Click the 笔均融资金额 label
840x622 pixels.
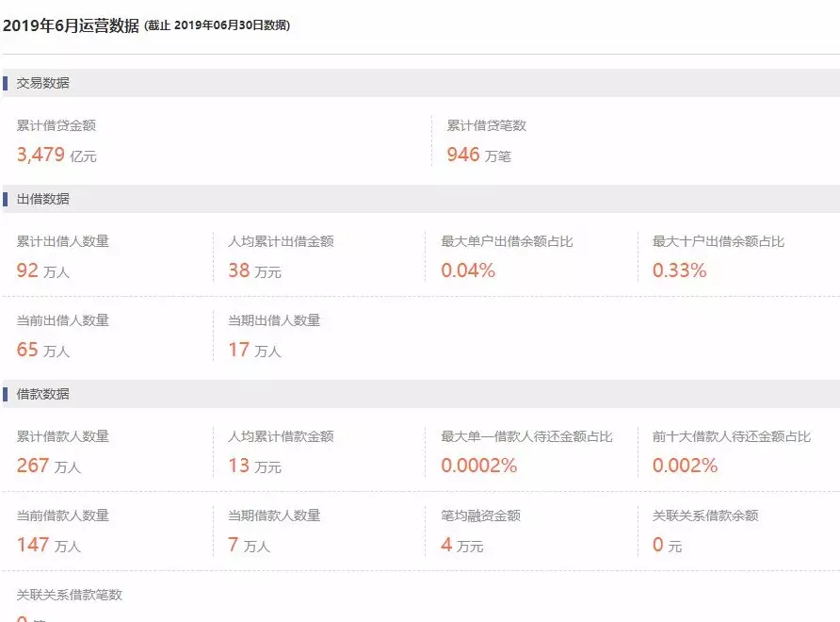coord(480,516)
